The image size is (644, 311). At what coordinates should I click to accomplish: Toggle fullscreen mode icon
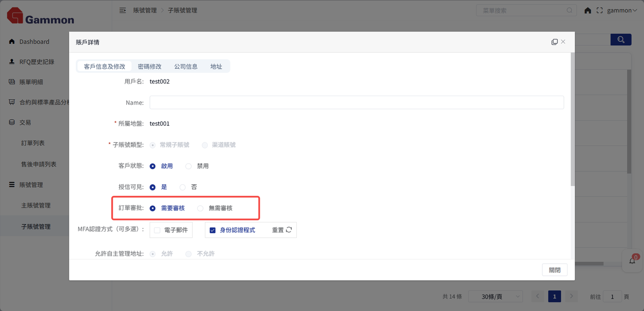pyautogui.click(x=599, y=11)
